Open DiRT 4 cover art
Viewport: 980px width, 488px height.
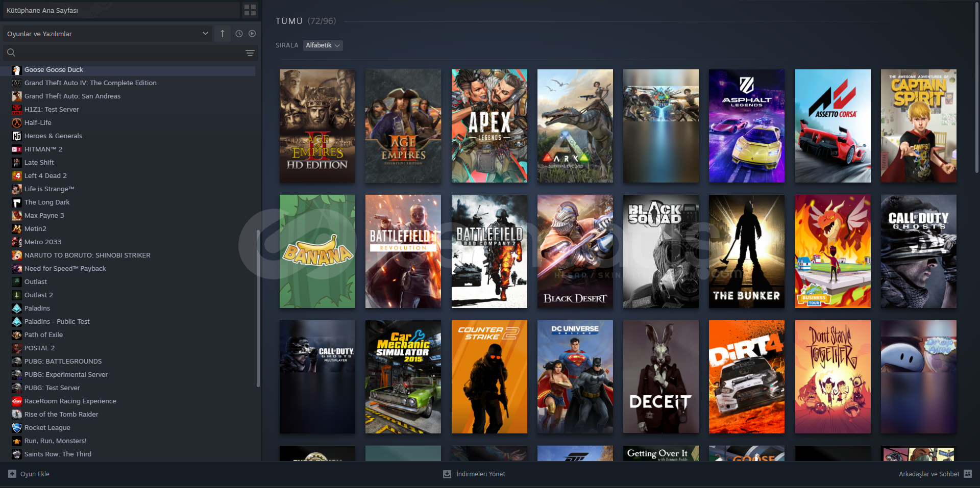(x=747, y=377)
